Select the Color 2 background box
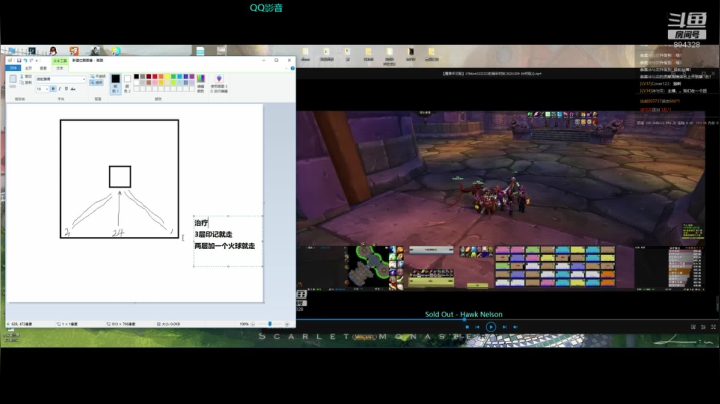 click(x=127, y=84)
